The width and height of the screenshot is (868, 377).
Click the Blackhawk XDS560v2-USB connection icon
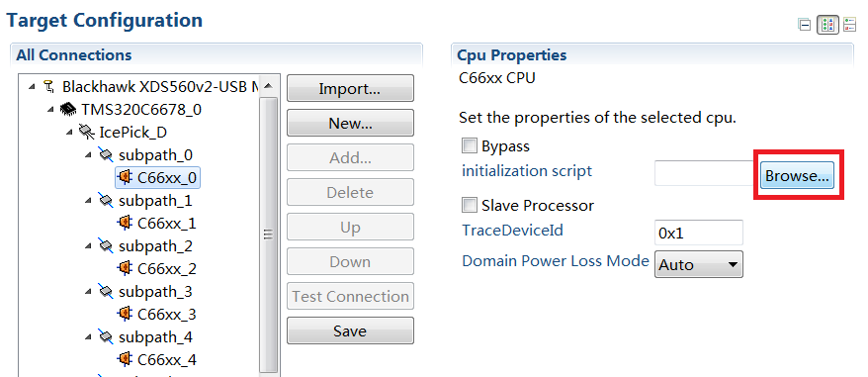pyautogui.click(x=49, y=86)
